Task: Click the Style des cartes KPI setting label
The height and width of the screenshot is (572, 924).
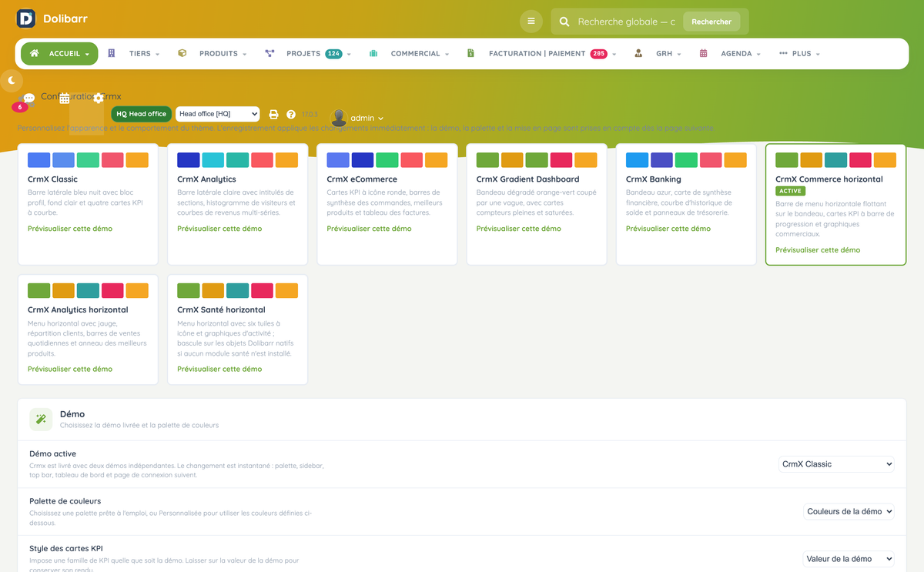Action: [66, 549]
